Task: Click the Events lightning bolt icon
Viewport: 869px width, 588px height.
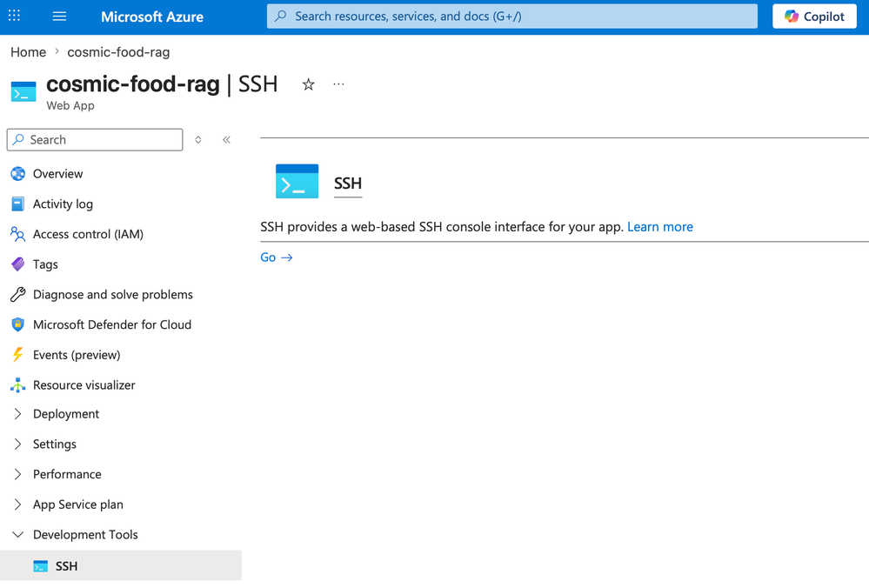Action: tap(17, 355)
